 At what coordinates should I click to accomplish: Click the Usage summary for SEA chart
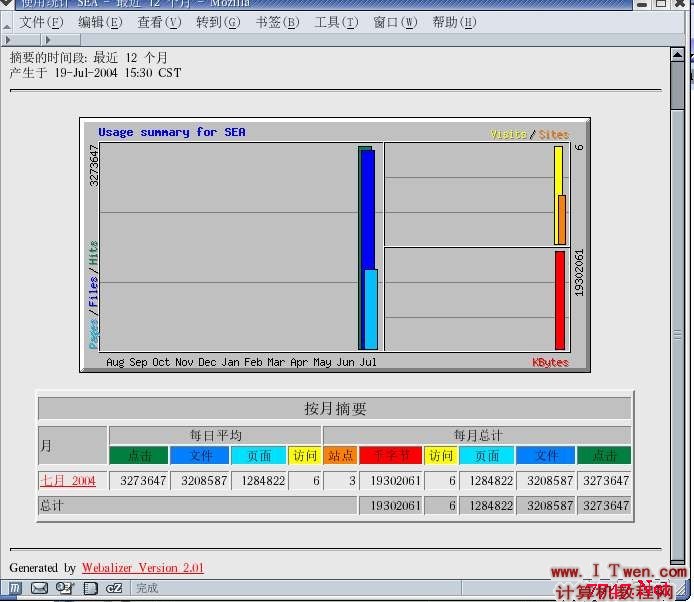[335, 245]
